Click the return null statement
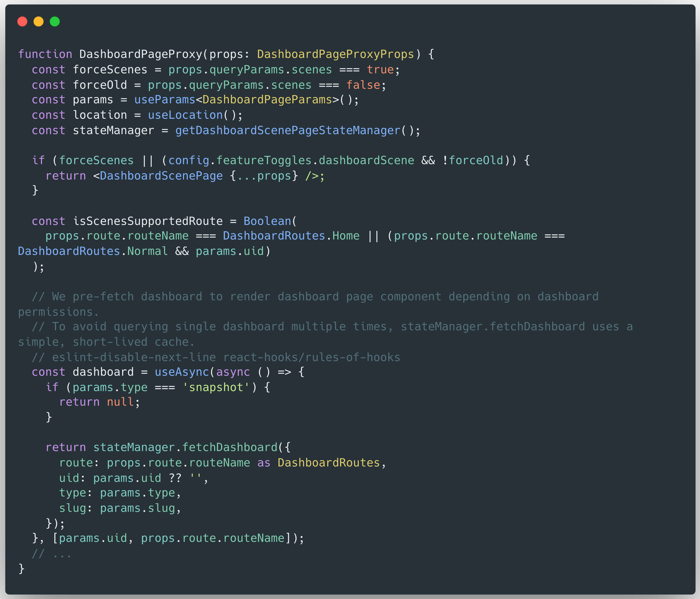 coord(98,402)
